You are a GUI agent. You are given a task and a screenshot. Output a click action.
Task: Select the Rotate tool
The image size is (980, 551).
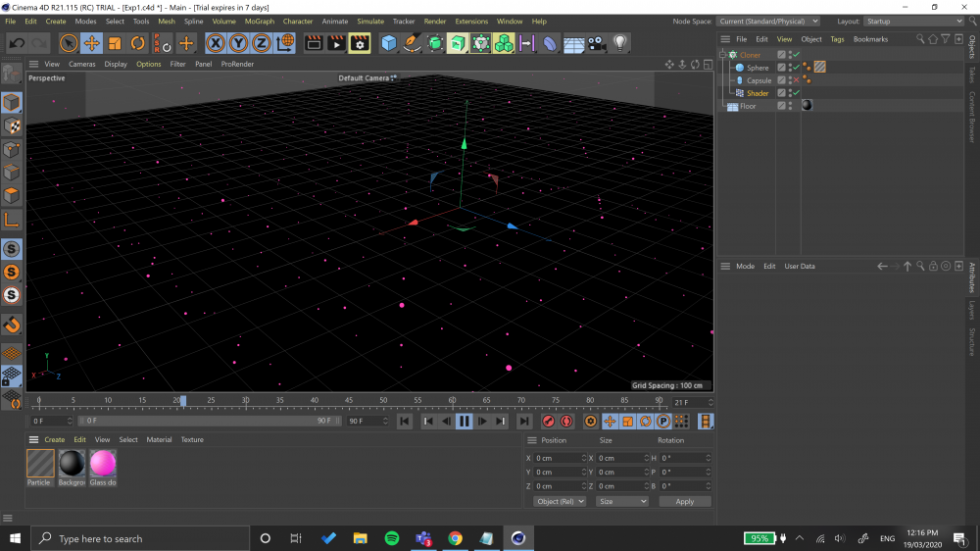point(137,43)
